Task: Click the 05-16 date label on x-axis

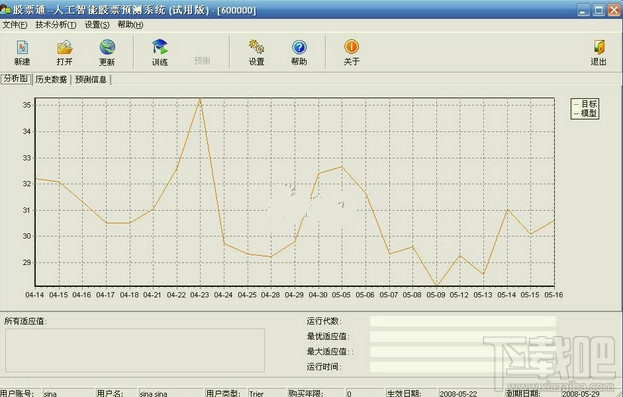Action: [553, 295]
